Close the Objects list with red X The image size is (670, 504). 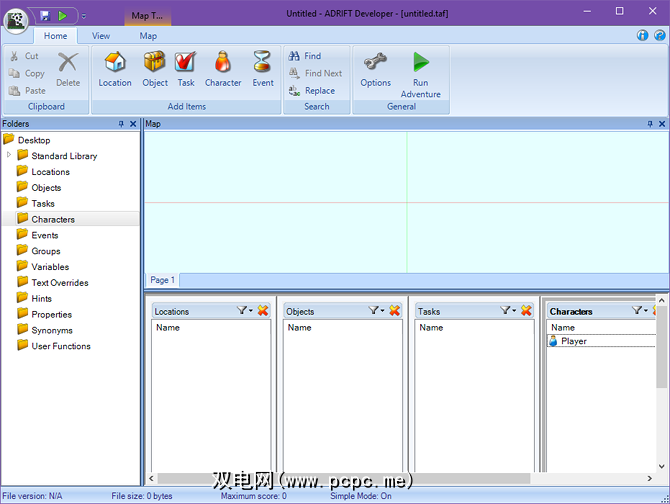tap(394, 311)
